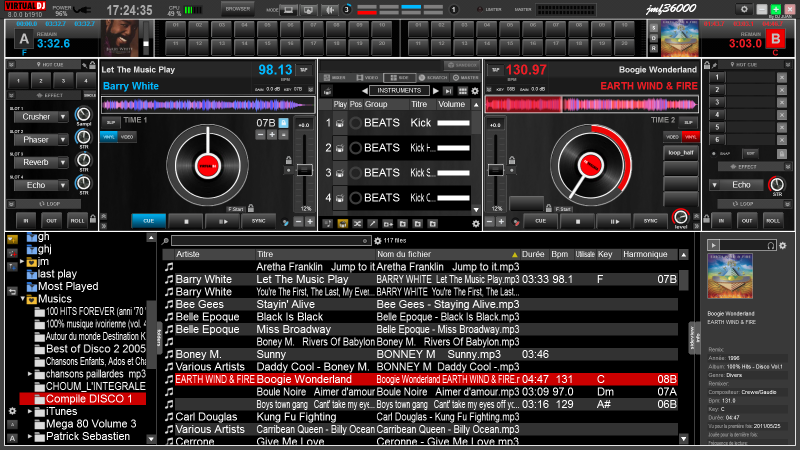Toggle VIDEO mode on deck B
The width and height of the screenshot is (800, 450).
coord(672,137)
